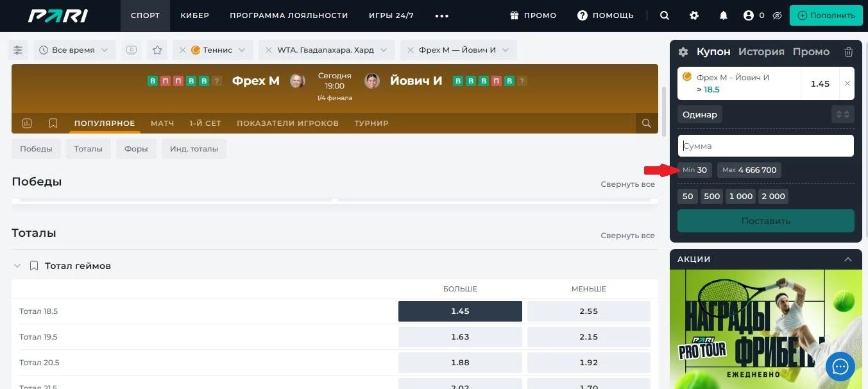This screenshot has width=868, height=389.
Task: Open История tab in coupon panel
Action: tap(762, 52)
